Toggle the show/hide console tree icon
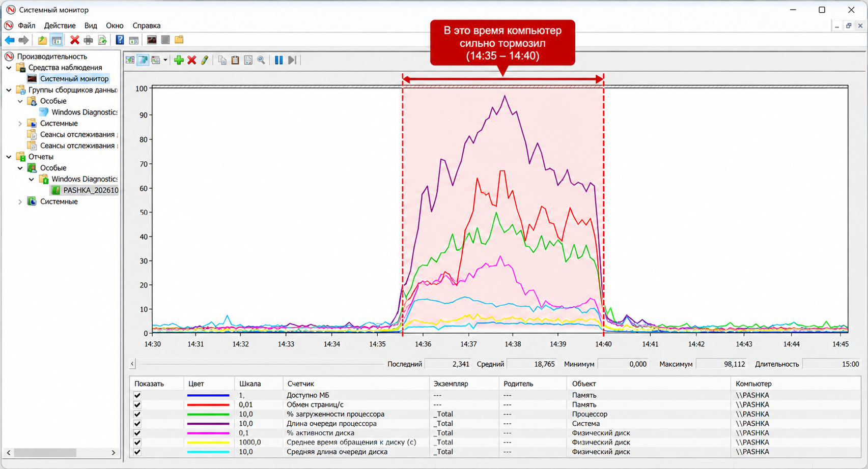The image size is (868, 469). [57, 40]
